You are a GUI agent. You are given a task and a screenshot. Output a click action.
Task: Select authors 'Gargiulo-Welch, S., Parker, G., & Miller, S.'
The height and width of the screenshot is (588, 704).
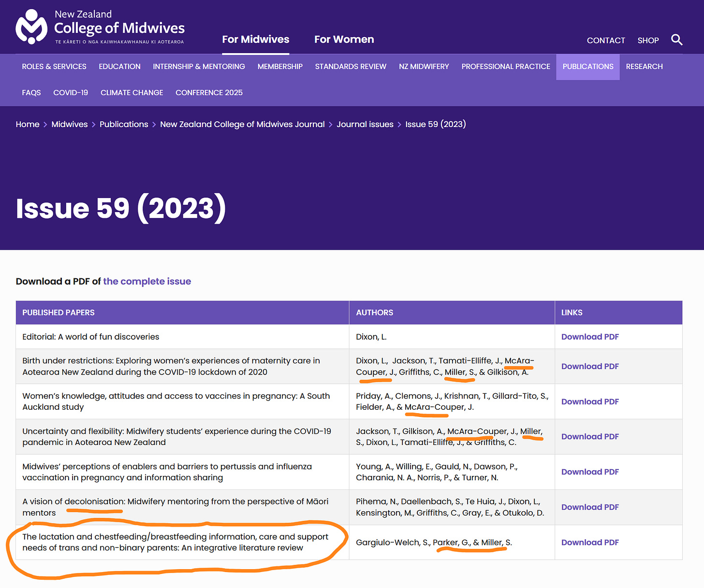tap(434, 542)
